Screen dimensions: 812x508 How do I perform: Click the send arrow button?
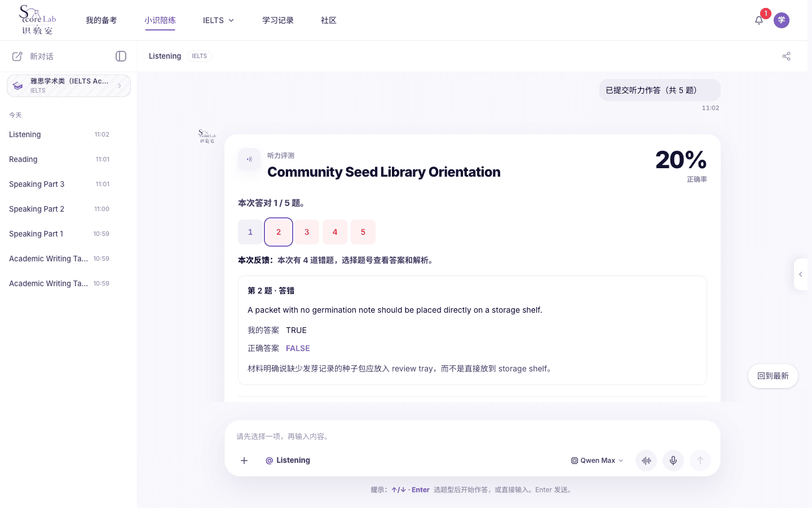(x=700, y=461)
